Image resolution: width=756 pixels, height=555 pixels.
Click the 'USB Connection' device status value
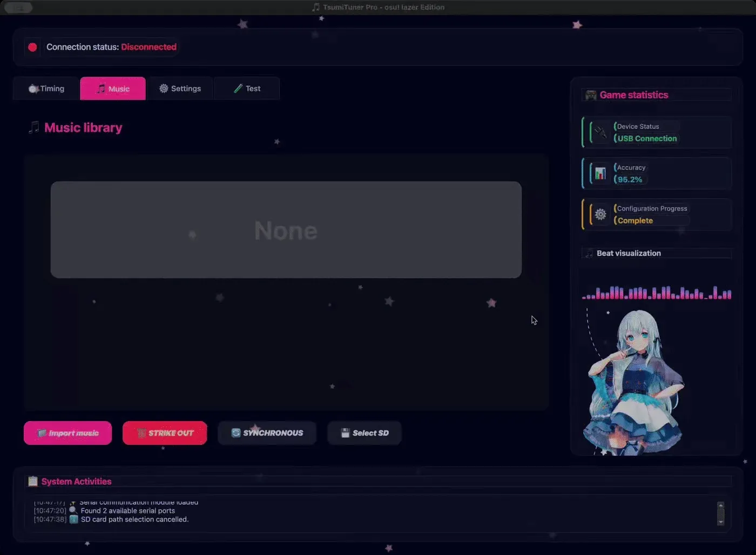point(647,139)
